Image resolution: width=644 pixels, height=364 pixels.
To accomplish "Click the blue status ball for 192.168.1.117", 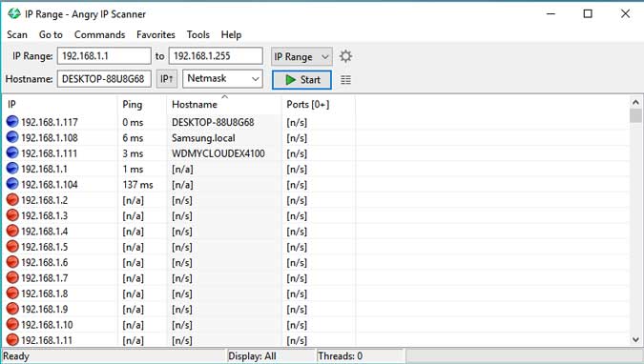I will [12, 121].
